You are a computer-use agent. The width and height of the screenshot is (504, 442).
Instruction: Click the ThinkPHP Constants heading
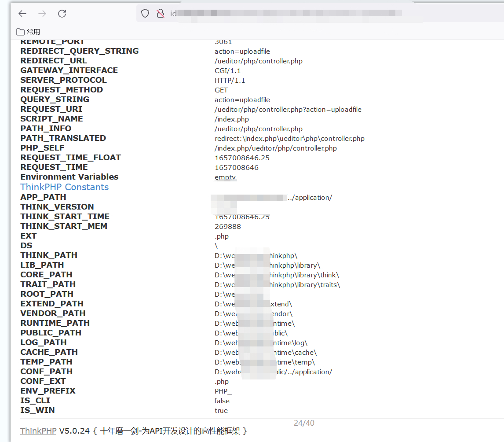click(x=65, y=187)
